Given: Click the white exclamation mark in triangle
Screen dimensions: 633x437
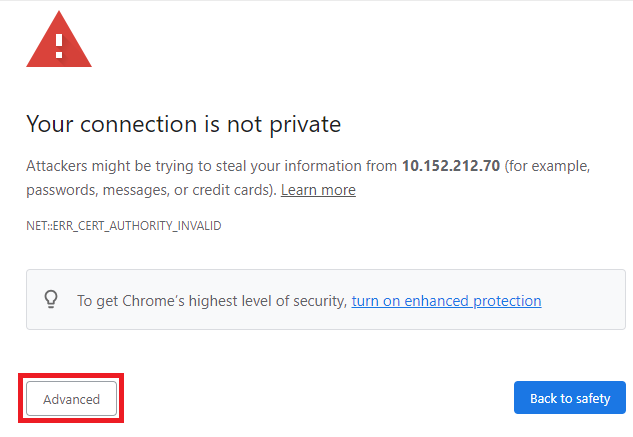Looking at the screenshot, I should [x=59, y=46].
